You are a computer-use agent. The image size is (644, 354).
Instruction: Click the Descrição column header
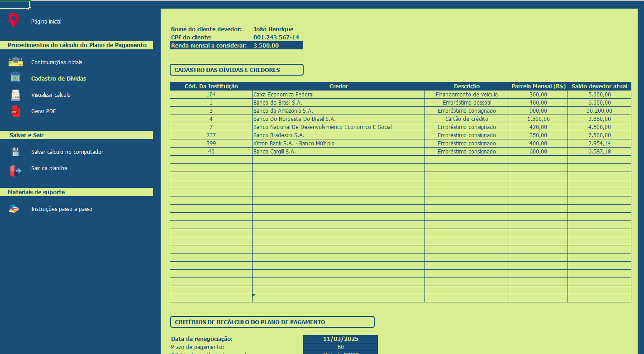coord(467,86)
